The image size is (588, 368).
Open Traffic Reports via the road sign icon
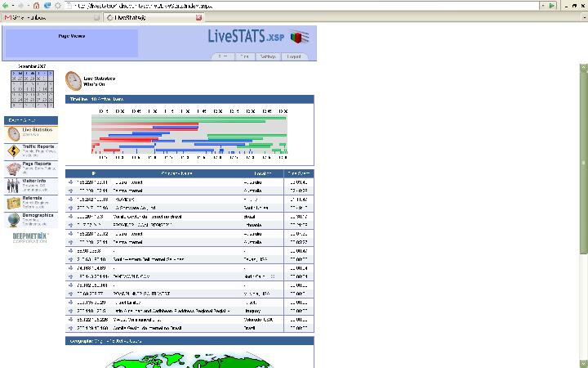pyautogui.click(x=14, y=151)
